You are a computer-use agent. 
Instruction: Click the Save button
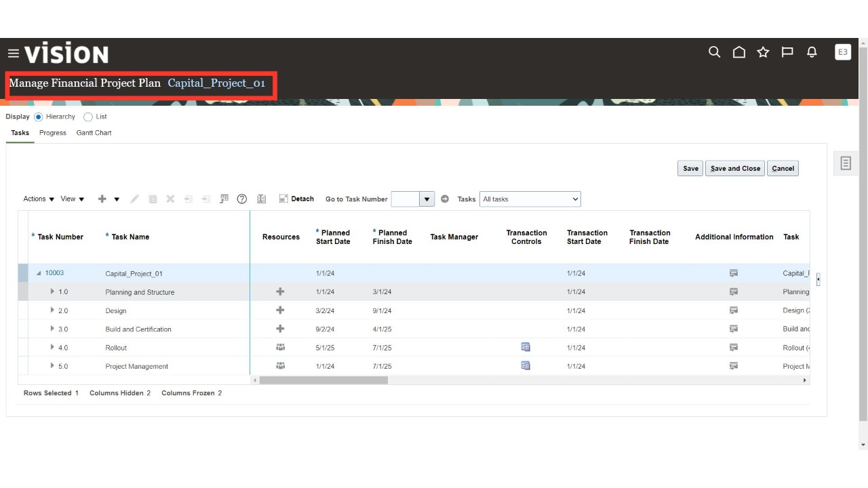[x=690, y=169]
